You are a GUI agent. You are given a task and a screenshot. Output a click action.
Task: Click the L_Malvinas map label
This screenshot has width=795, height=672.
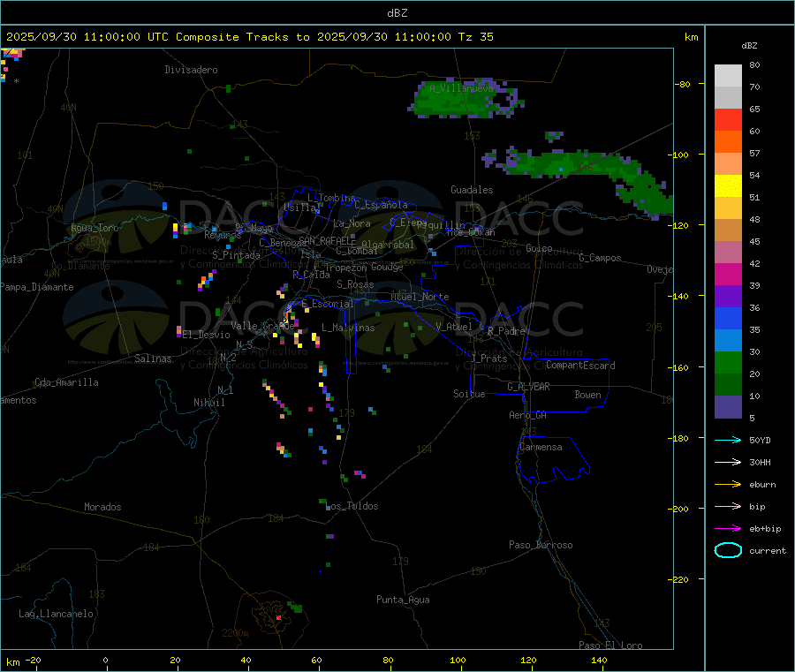[348, 328]
